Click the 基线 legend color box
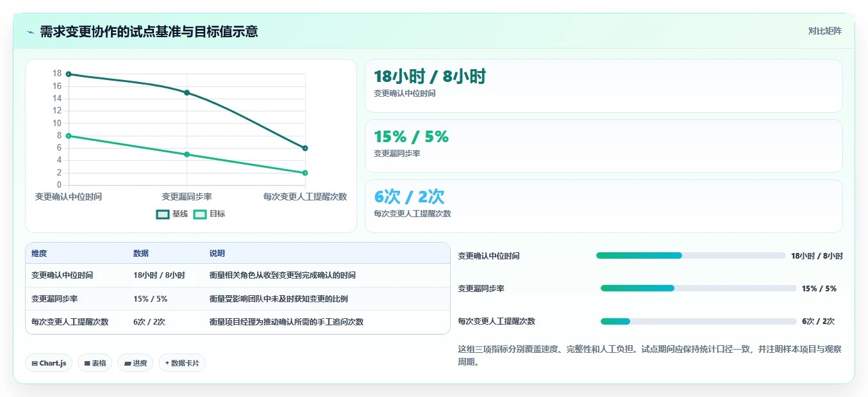This screenshot has width=868, height=397. coord(163,214)
